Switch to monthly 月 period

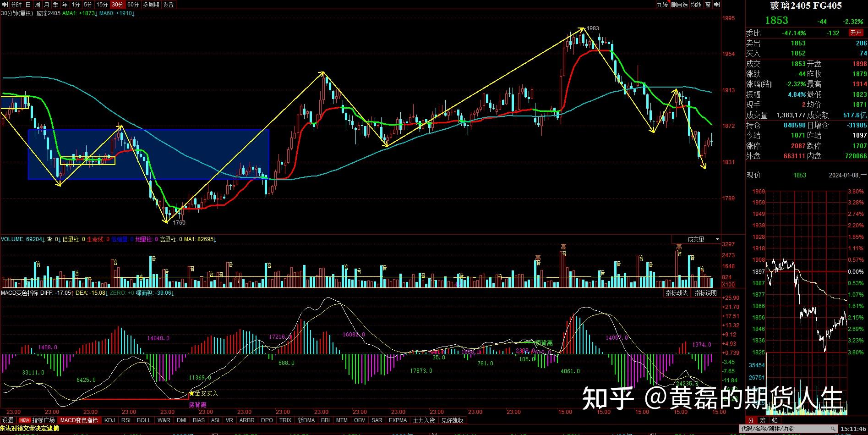coord(47,5)
